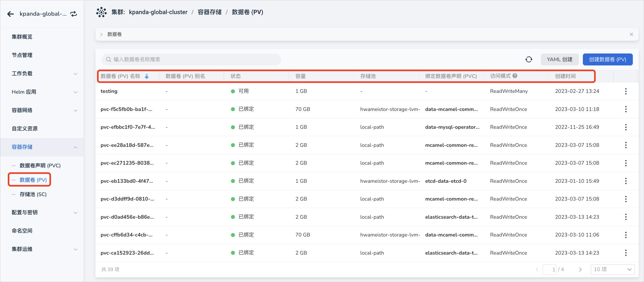Viewport: 644px width, 282px height.
Task: Go to next page arrow
Action: pyautogui.click(x=580, y=269)
